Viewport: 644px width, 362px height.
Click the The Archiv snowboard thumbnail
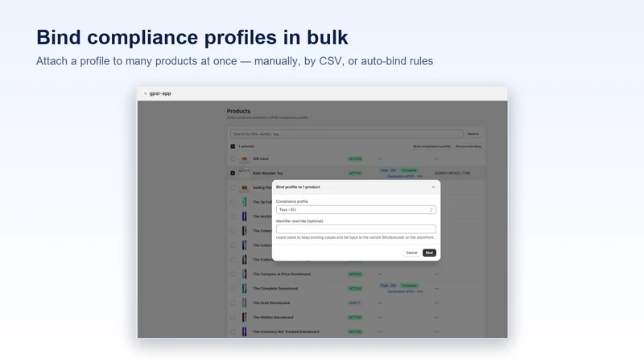point(245,216)
